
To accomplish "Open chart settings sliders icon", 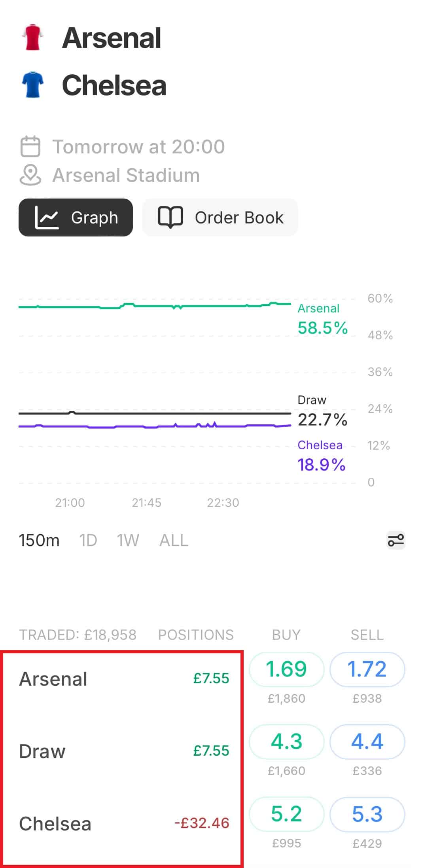I will point(396,540).
